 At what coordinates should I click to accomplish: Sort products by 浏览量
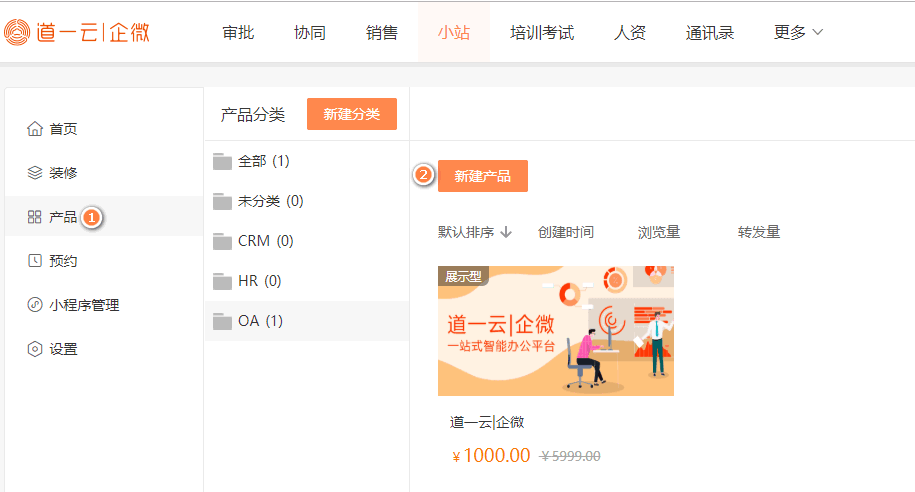(659, 232)
